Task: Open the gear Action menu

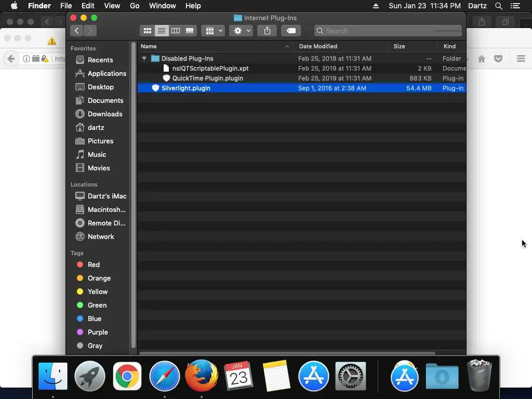Action: (241, 31)
